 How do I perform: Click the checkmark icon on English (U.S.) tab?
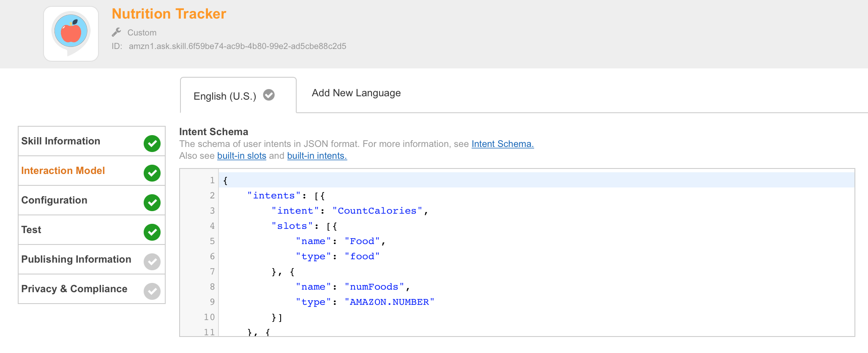tap(269, 95)
